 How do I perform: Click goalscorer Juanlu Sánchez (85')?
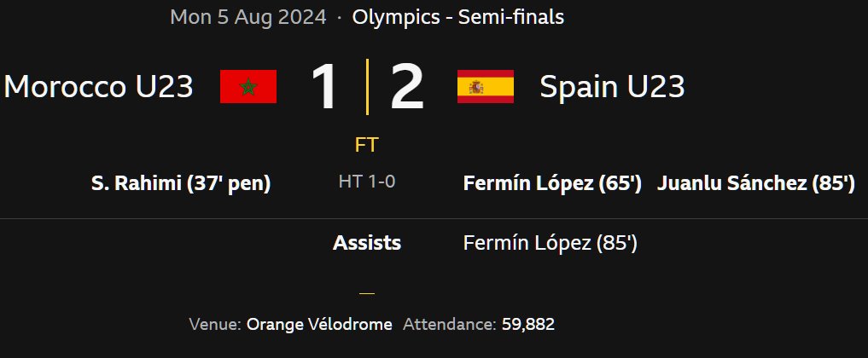756,183
